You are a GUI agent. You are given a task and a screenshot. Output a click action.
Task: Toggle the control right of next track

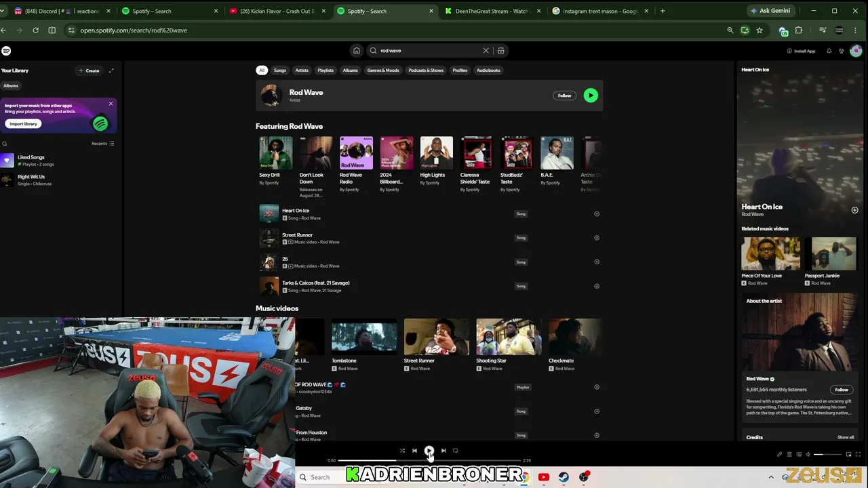(x=455, y=451)
